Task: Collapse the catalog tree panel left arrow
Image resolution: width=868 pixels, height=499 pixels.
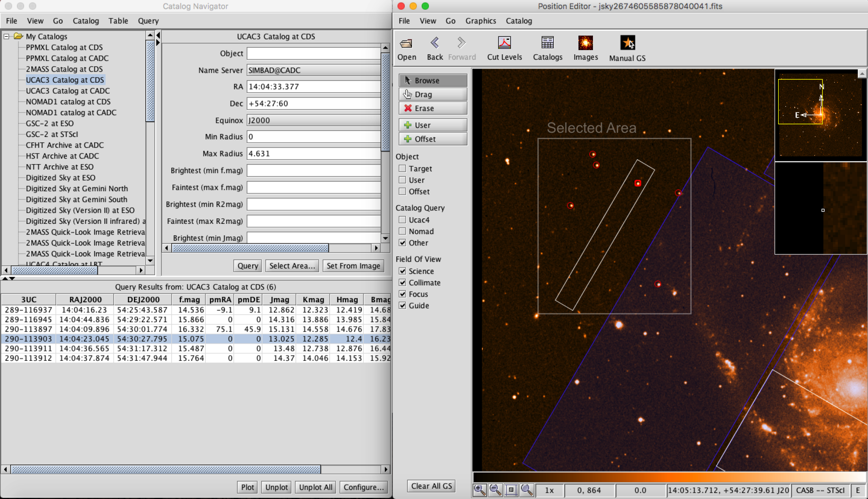Action: [x=158, y=35]
